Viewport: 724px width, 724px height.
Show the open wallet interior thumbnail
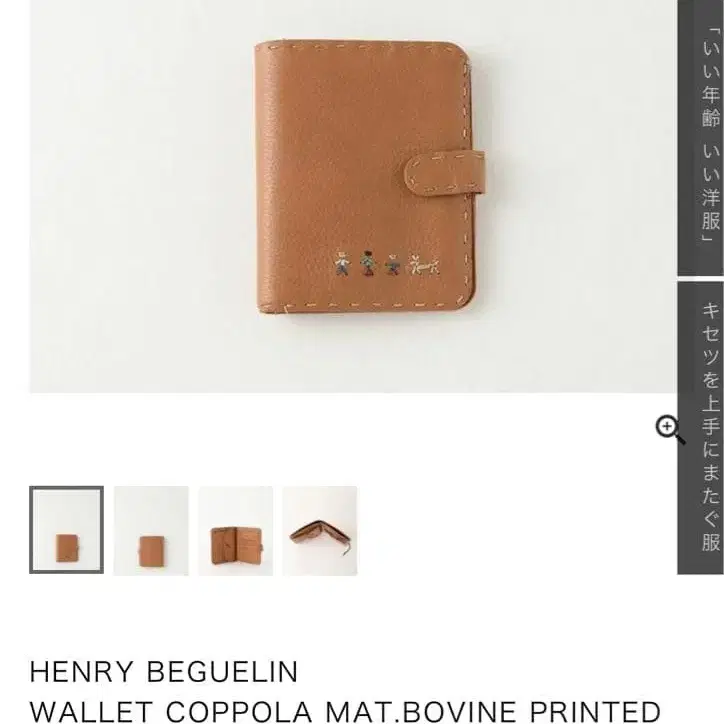click(x=235, y=530)
